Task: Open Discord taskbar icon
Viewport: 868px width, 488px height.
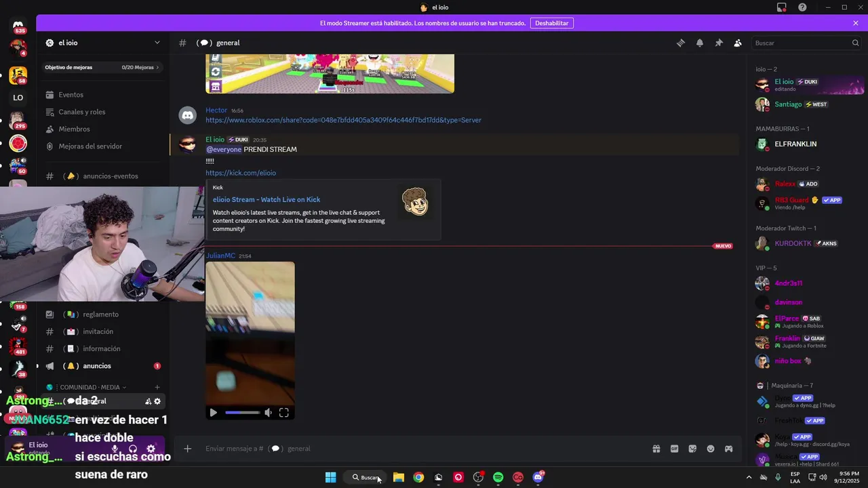Action: 538,477
